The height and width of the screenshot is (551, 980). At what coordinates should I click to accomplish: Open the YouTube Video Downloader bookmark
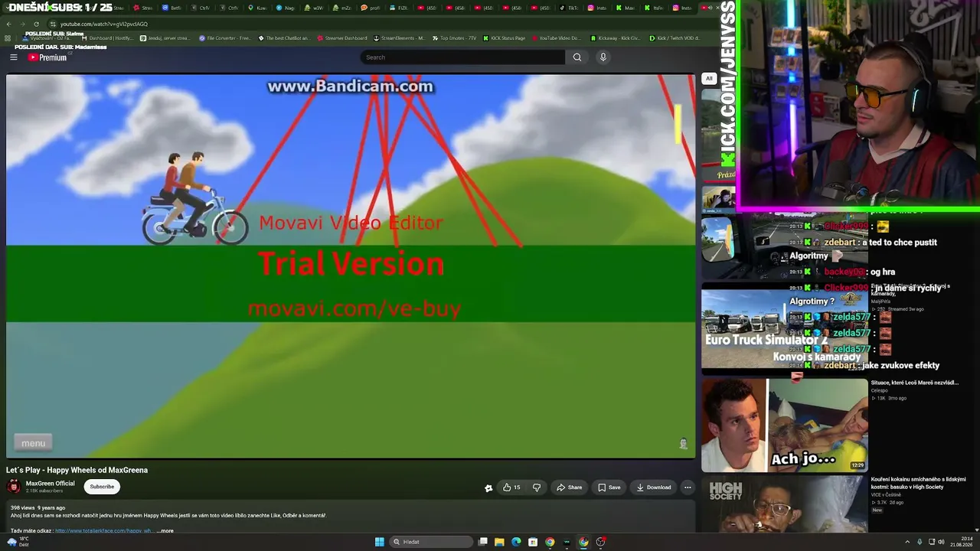point(556,38)
